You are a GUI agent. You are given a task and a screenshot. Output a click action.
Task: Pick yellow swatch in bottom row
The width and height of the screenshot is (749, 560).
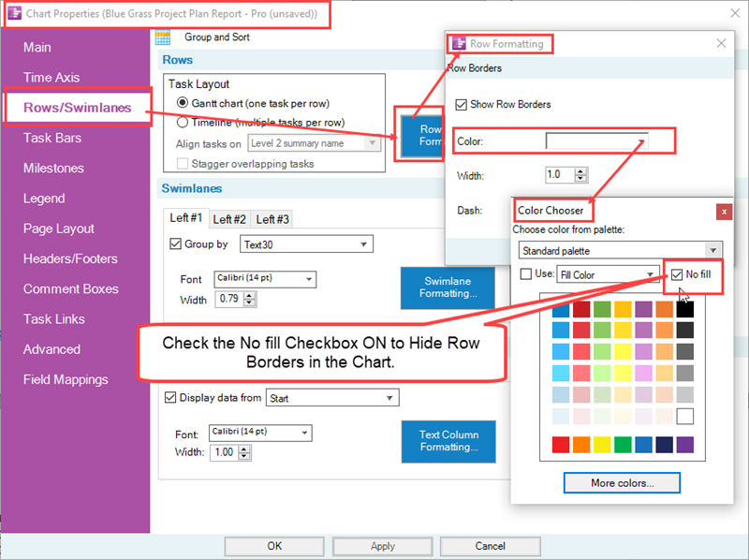[x=602, y=445]
